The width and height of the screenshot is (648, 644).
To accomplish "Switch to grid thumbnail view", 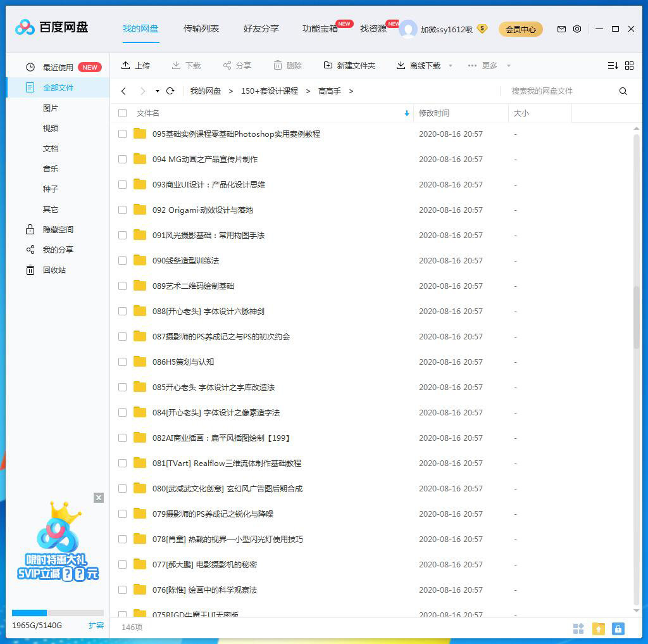I will pyautogui.click(x=629, y=66).
